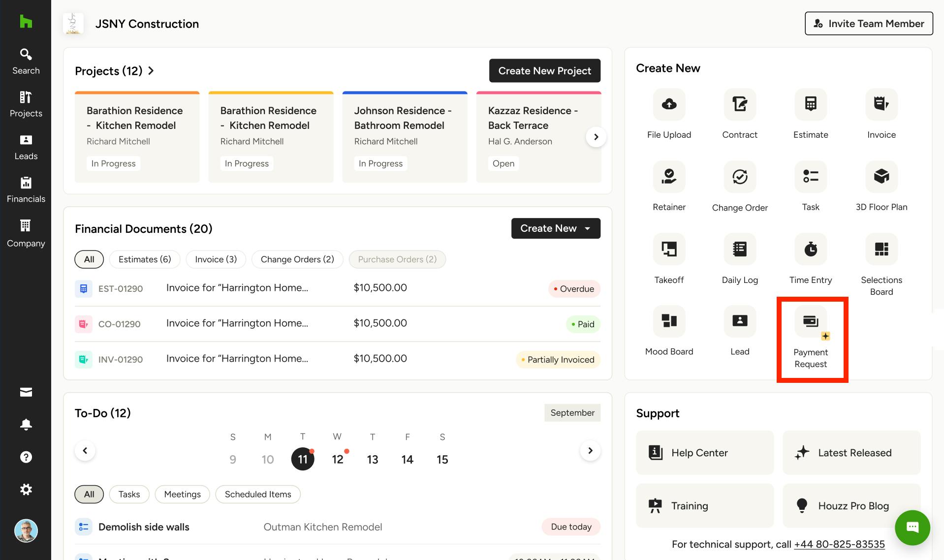Open the Houzz logo home icon
The height and width of the screenshot is (560, 944).
(26, 22)
